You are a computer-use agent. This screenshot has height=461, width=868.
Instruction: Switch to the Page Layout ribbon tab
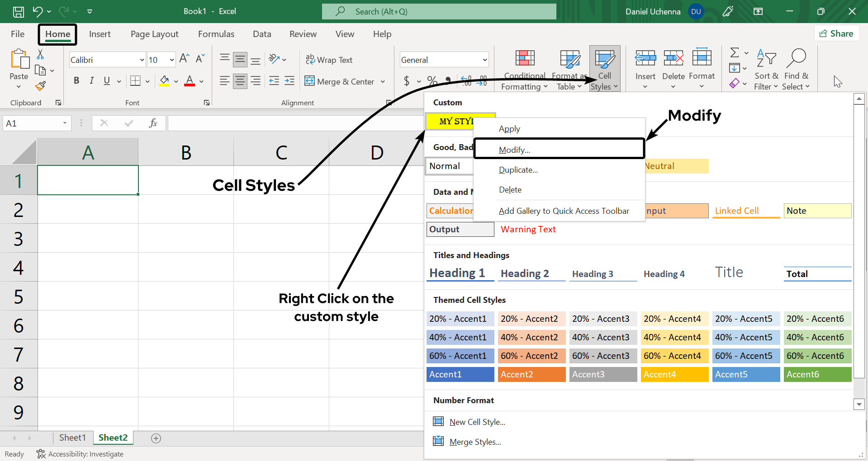pos(154,34)
